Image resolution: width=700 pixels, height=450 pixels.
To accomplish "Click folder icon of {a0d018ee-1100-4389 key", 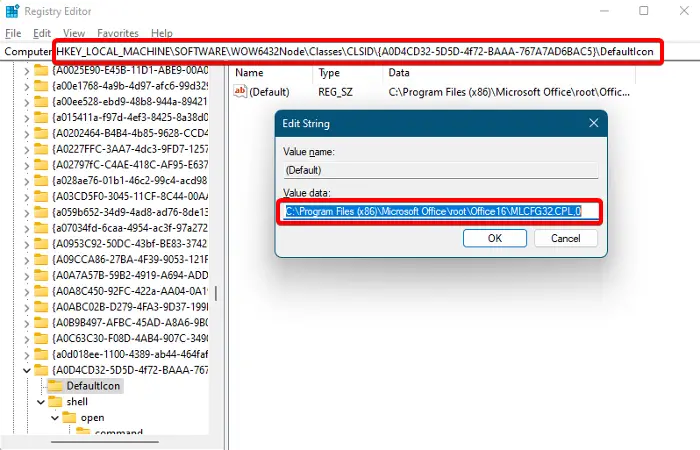I will point(41,354).
